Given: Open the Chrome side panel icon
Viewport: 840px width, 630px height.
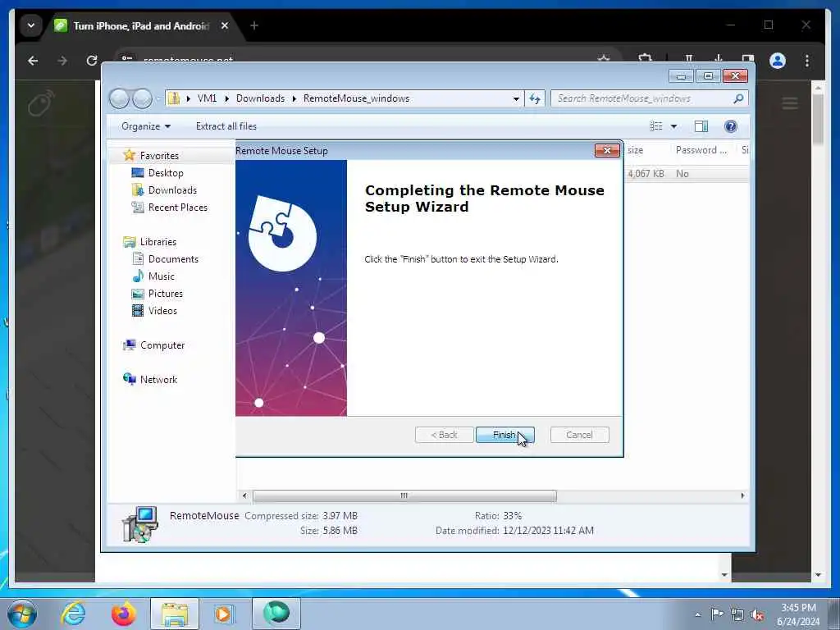Looking at the screenshot, I should point(748,58).
